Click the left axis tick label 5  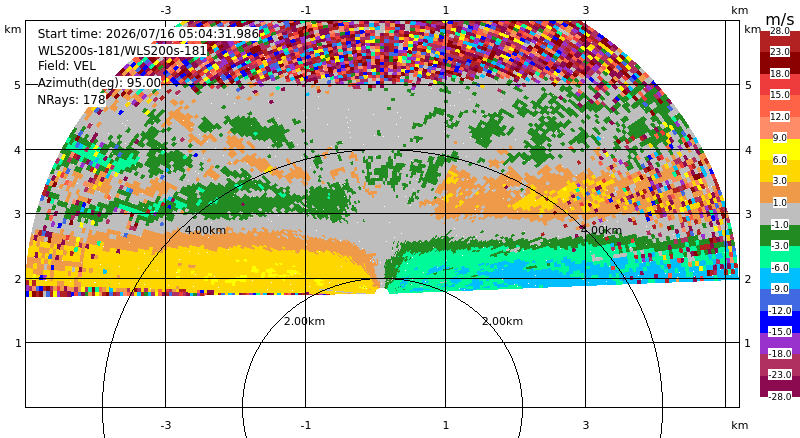point(18,85)
